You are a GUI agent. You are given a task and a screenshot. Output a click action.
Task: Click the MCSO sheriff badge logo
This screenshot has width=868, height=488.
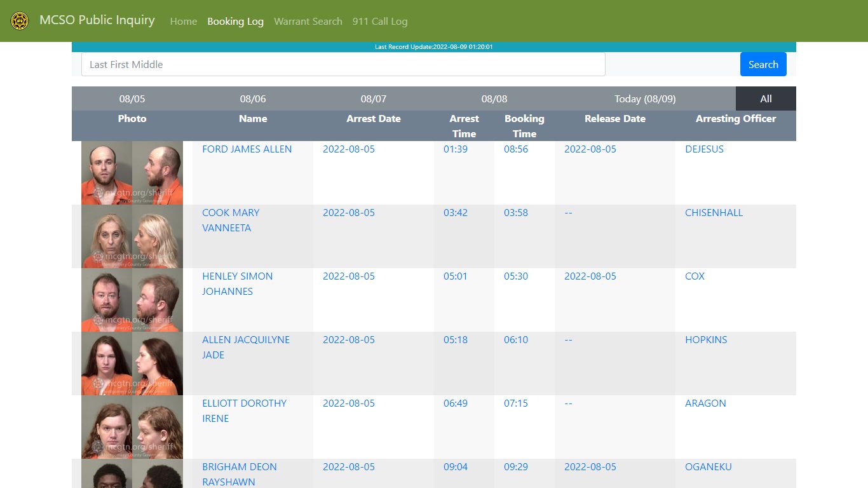click(20, 21)
